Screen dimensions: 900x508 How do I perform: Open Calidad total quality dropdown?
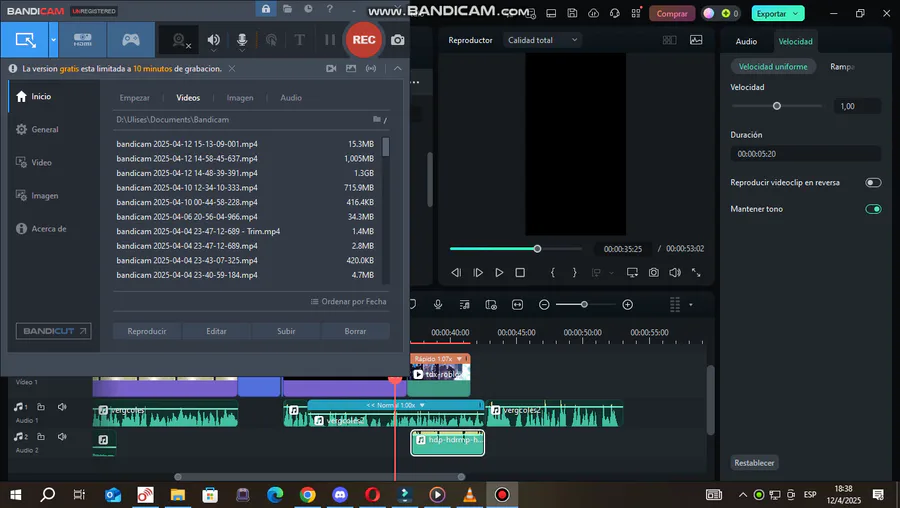pos(542,40)
